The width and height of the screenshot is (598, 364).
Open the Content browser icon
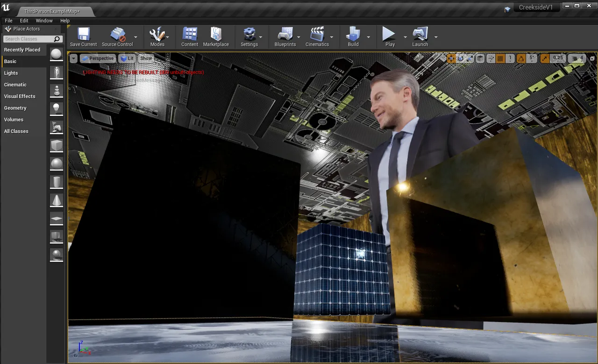pos(190,37)
